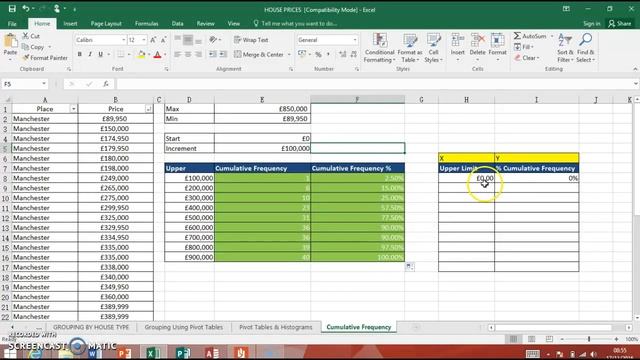Align text right
Image resolution: width=640 pixels, height=360 pixels.
198,54
